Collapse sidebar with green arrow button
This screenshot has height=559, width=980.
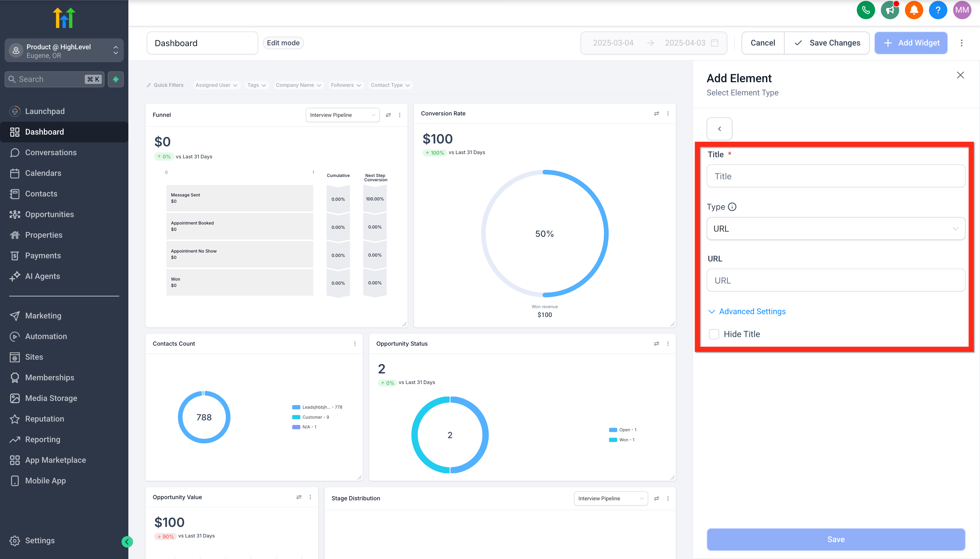(127, 542)
